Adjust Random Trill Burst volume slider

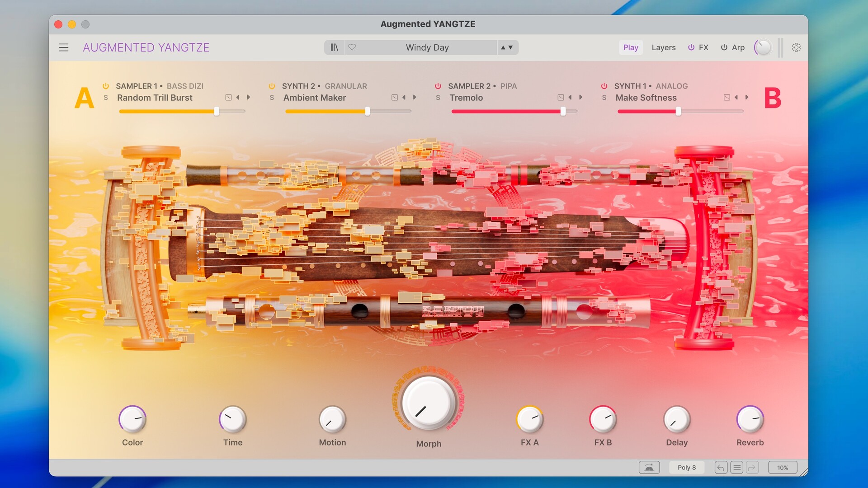point(182,111)
